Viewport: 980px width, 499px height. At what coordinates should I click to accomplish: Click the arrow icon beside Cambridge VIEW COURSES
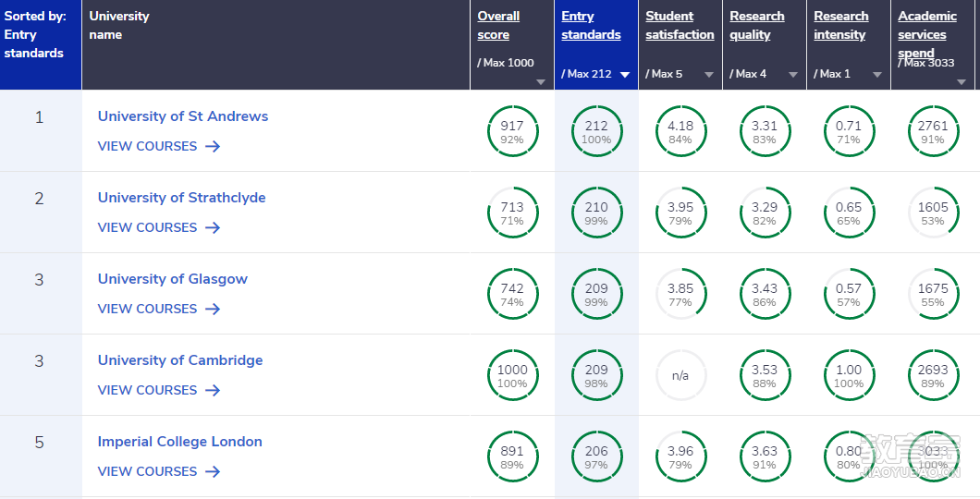point(213,390)
